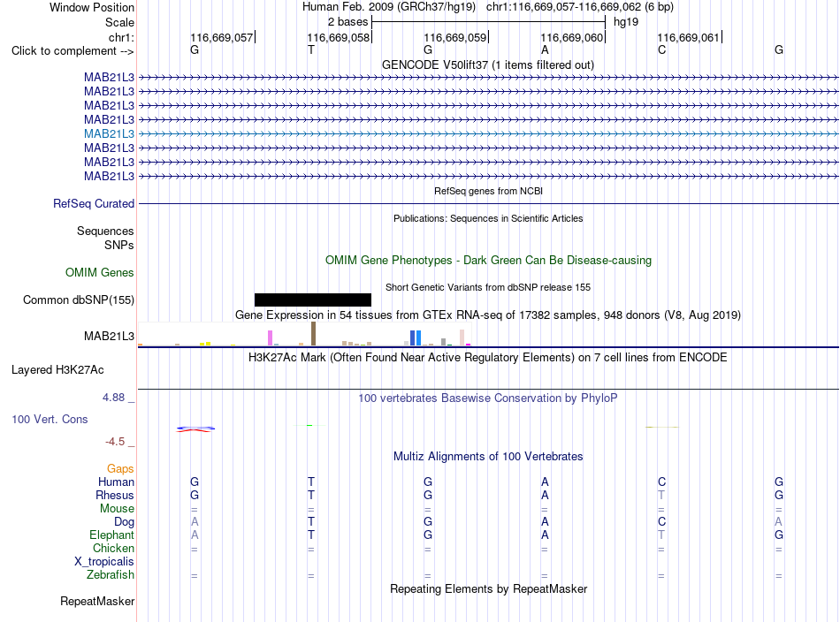
Task: Click the 'Click to complement -->' label
Action: tap(73, 51)
